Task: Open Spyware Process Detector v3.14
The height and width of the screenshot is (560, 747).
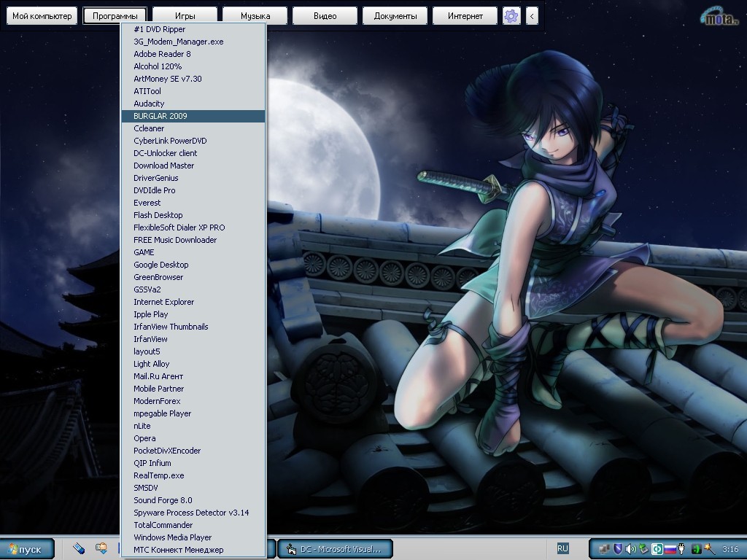Action: click(193, 513)
